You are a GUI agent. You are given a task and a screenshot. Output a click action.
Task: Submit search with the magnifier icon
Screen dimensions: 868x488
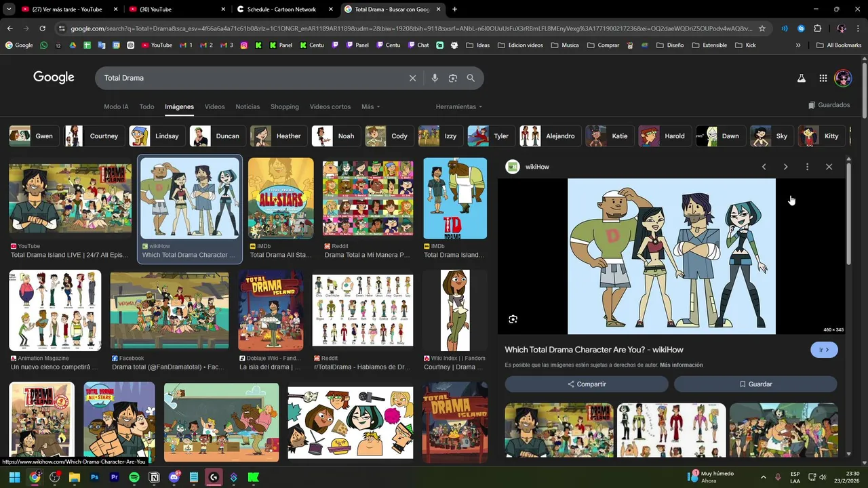(471, 78)
